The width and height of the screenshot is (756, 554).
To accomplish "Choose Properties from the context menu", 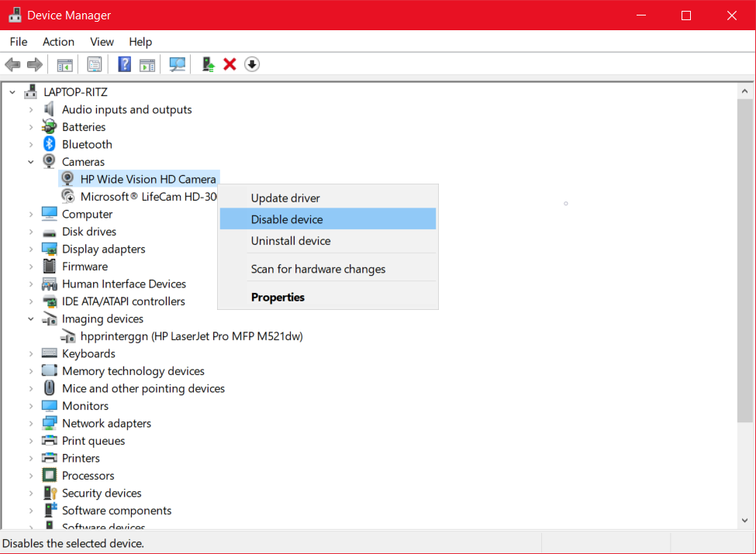I will pos(328,298).
